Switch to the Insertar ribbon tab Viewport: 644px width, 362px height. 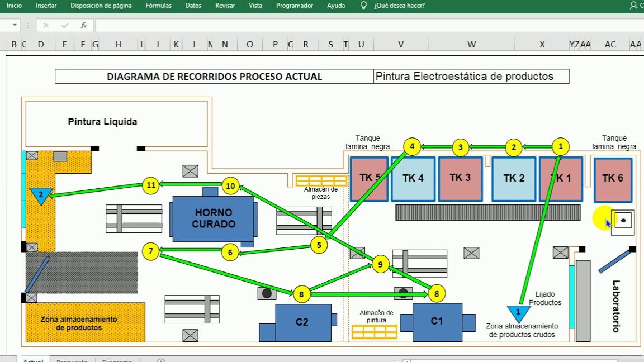46,5
